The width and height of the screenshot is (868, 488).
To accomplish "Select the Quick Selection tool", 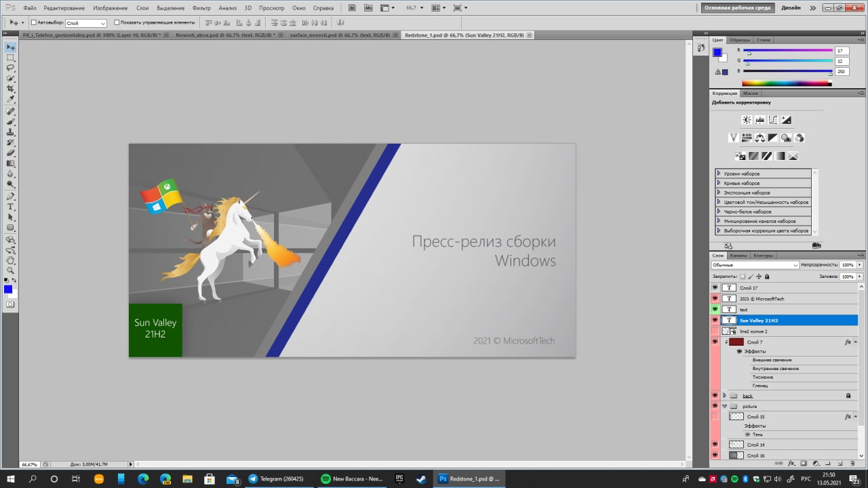I will 10,79.
